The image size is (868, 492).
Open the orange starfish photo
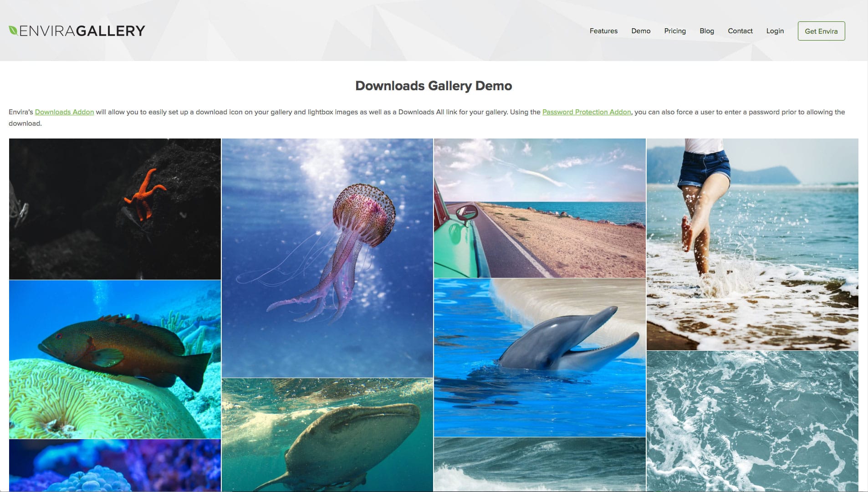[115, 209]
